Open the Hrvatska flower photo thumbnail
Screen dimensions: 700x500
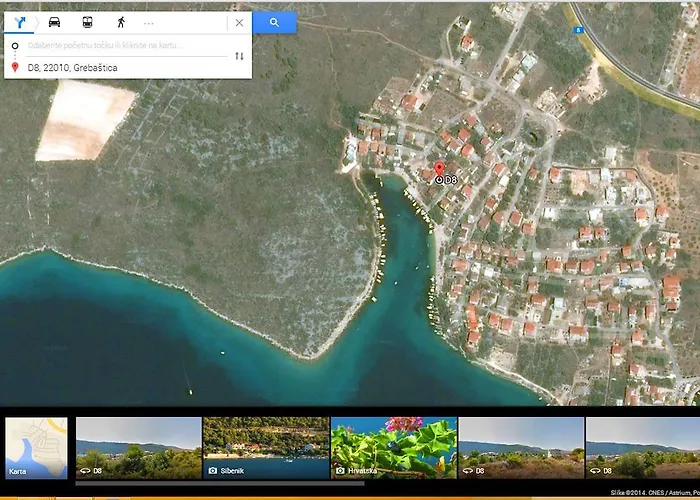tap(393, 447)
